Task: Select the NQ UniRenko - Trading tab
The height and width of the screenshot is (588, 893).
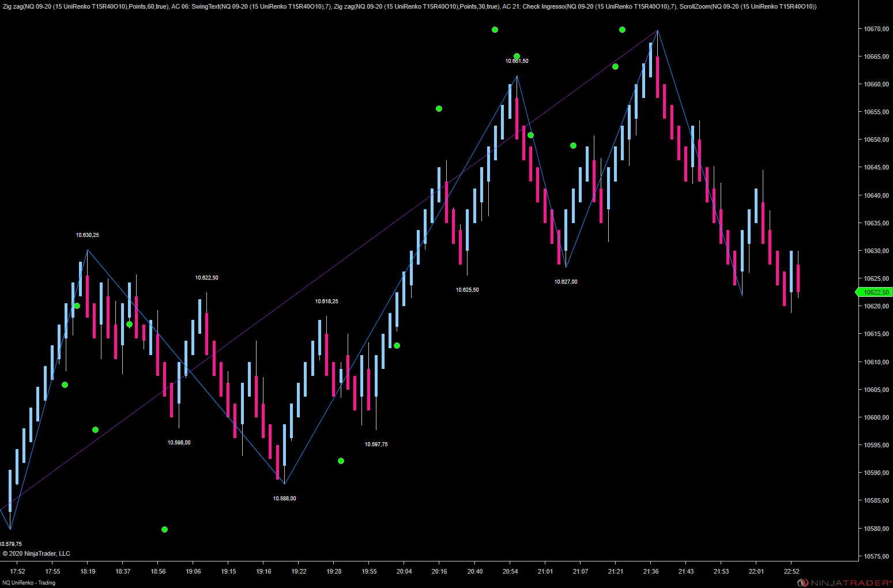Action: point(29,583)
